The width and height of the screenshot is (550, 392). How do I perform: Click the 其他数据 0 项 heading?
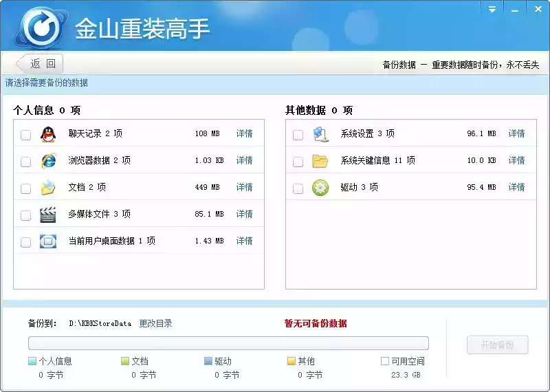click(x=319, y=110)
